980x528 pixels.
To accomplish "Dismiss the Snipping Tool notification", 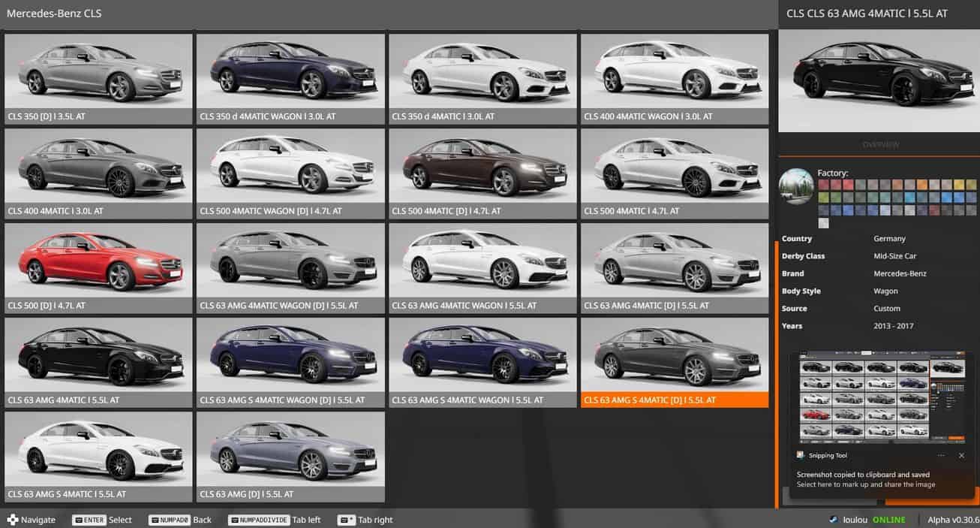I will (961, 455).
